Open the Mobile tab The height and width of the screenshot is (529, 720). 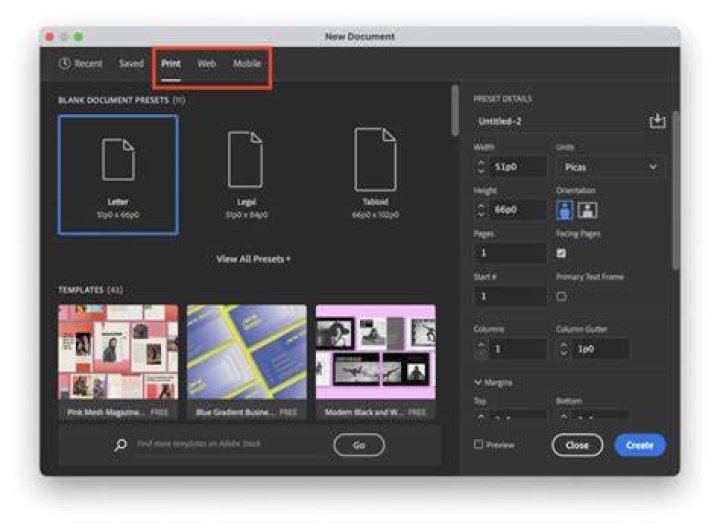247,63
